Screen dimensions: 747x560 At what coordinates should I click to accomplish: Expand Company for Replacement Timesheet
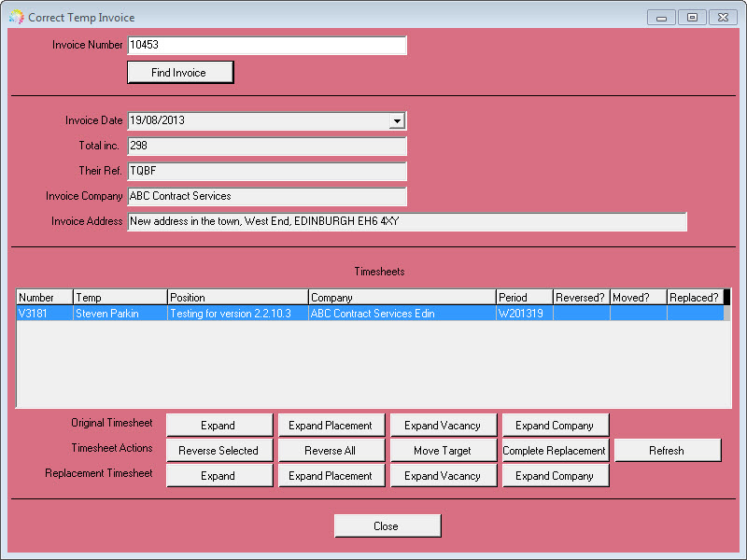click(x=556, y=476)
